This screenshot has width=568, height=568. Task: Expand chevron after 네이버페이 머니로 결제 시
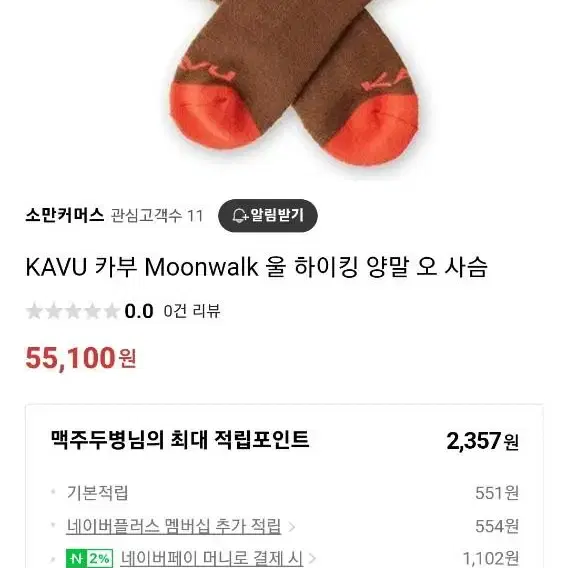(312, 559)
